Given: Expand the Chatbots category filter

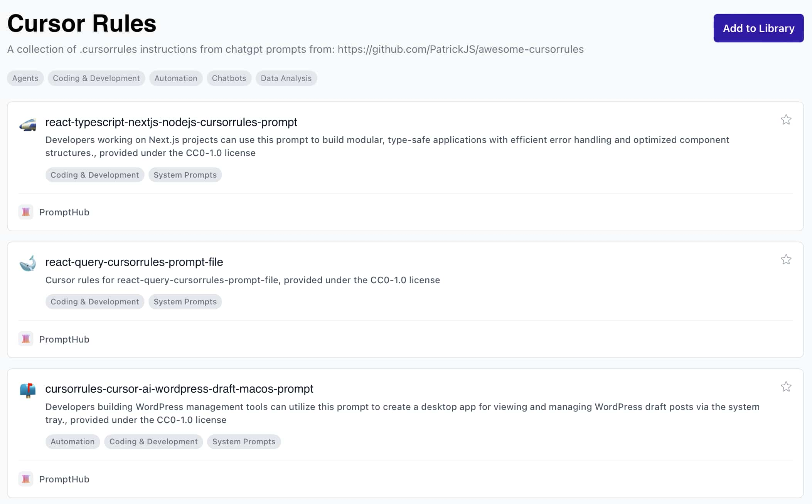Looking at the screenshot, I should point(229,78).
